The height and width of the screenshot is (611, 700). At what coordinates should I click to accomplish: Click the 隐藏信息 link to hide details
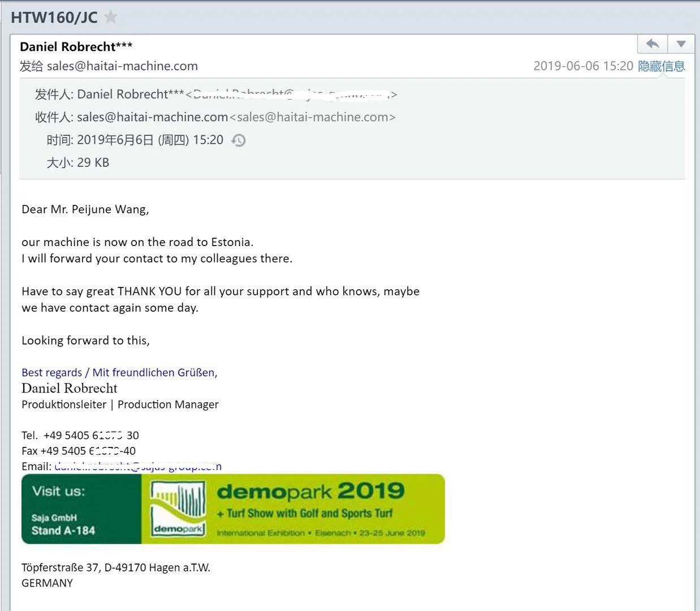tap(662, 66)
